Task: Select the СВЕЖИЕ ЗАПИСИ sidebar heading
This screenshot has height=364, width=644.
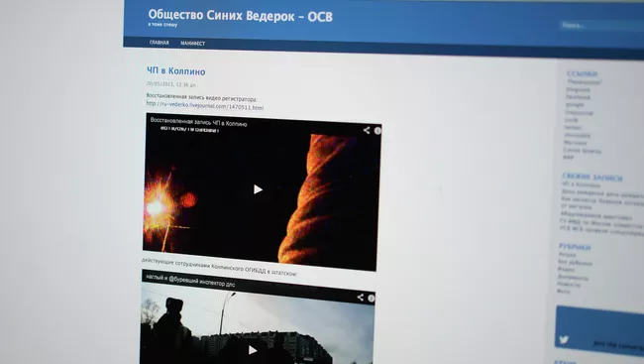Action: tap(592, 178)
